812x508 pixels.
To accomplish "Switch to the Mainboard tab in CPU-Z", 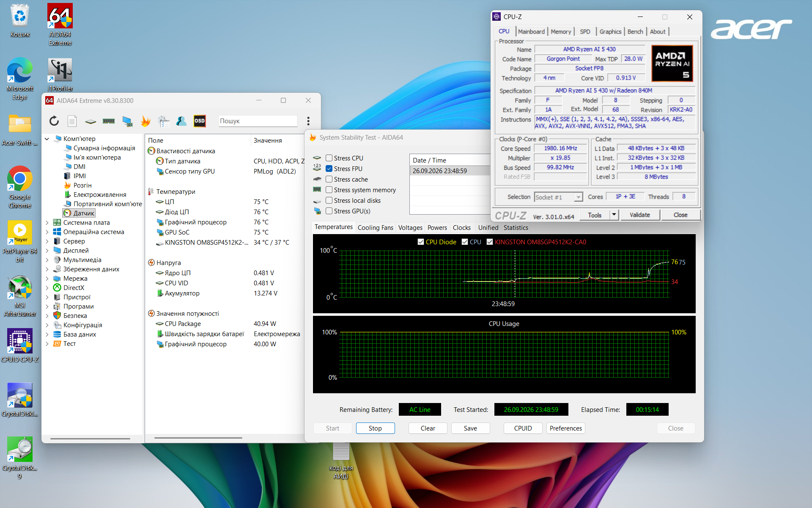I will coord(531,32).
